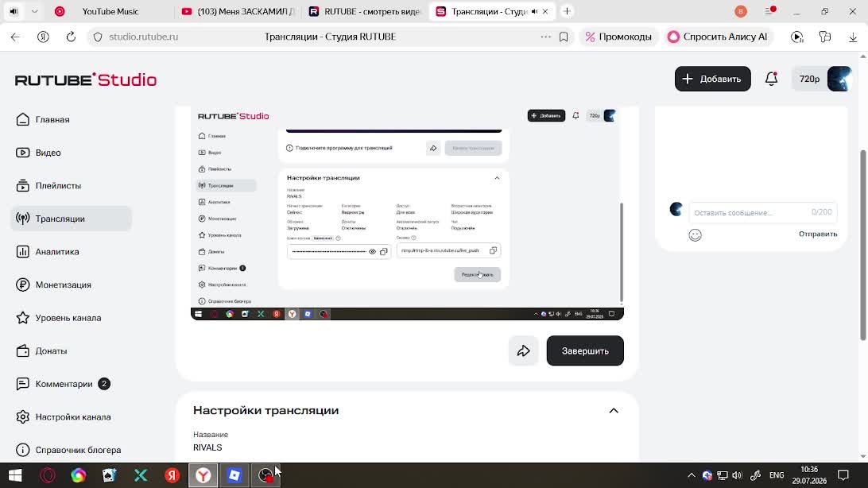Click the tab strip speaker icon

14,11
